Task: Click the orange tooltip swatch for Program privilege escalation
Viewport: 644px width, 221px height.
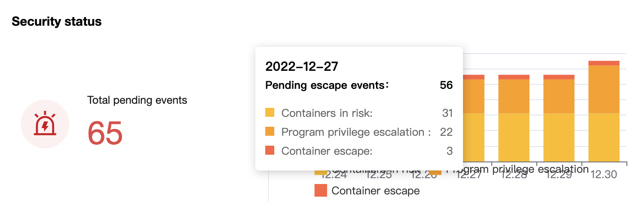Action: 270,132
